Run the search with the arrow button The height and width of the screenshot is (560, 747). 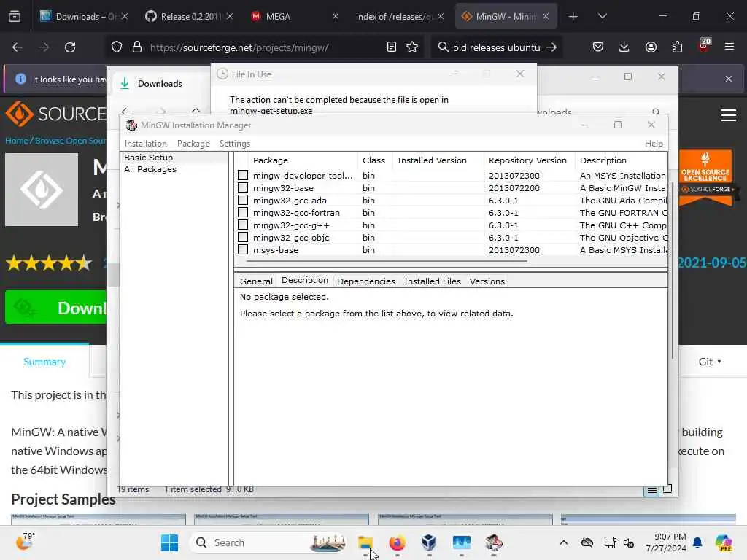click(x=551, y=47)
